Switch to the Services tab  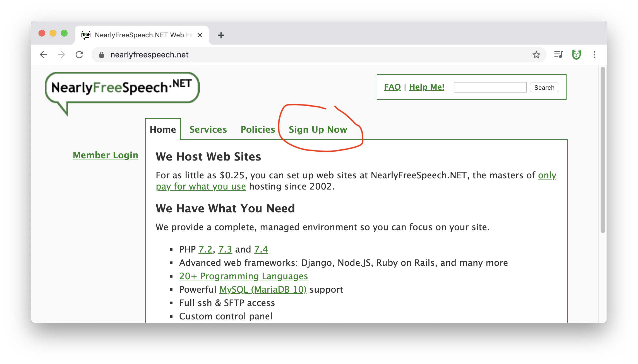[208, 130]
